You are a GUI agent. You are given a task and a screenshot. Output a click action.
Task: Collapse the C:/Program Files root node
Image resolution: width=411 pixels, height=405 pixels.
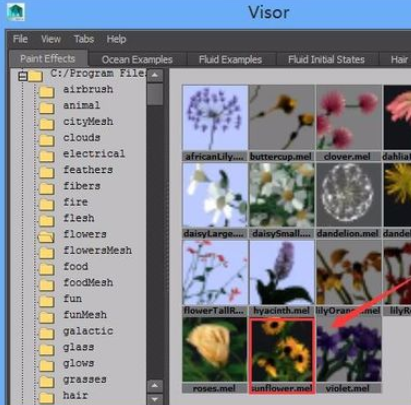(x=22, y=76)
